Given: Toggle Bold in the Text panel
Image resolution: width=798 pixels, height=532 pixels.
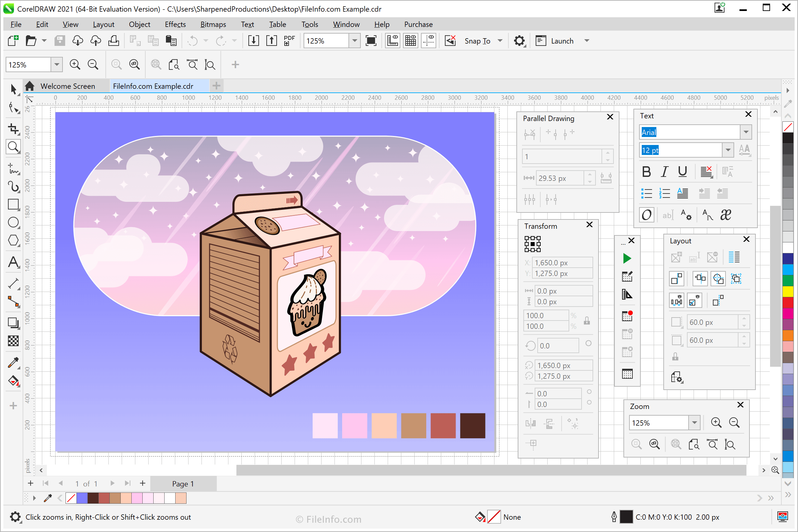Looking at the screenshot, I should click(646, 171).
